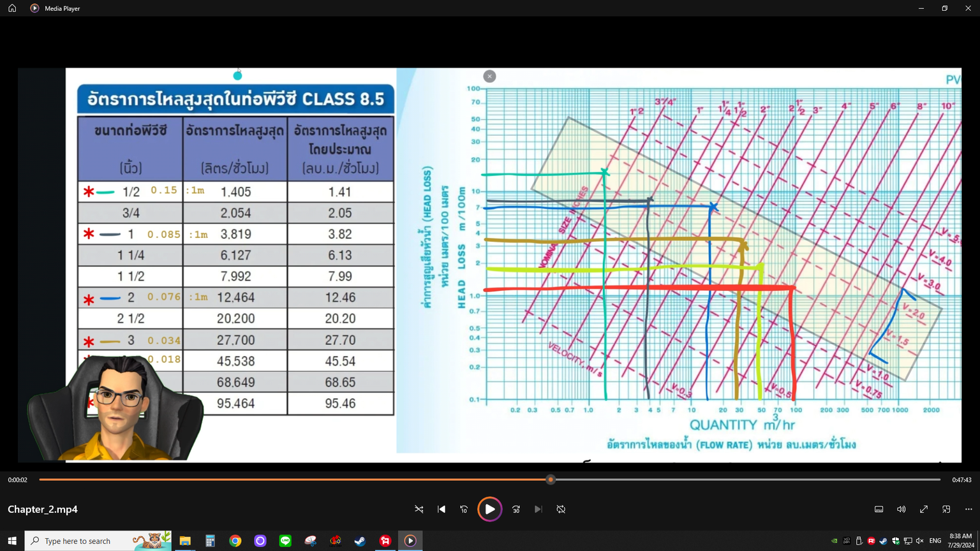Screen dimensions: 980x551
Task: Open the Windows Start menu
Action: click(12, 541)
